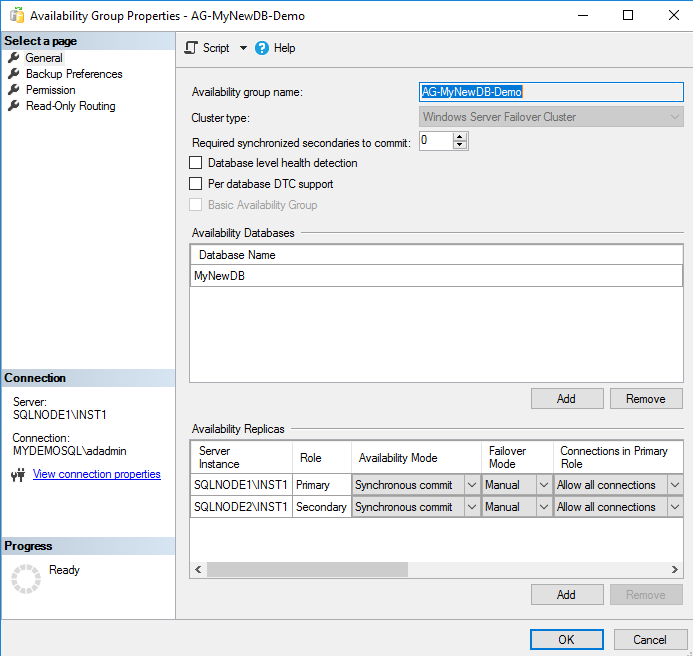The image size is (693, 656).
Task: Click the Script toolbar button label
Action: [216, 48]
